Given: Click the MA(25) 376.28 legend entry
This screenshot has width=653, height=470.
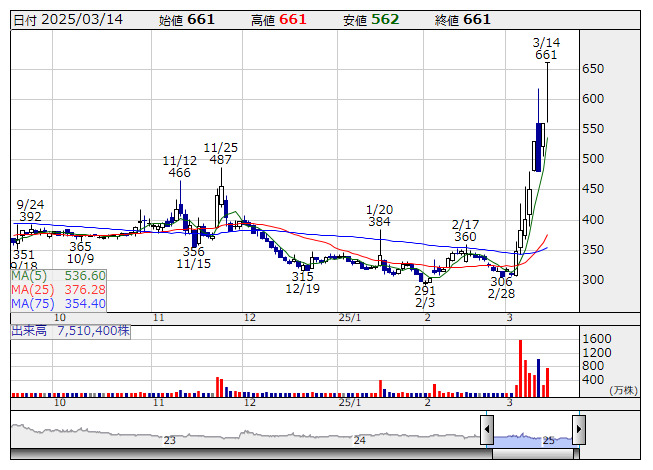Looking at the screenshot, I should [x=58, y=290].
